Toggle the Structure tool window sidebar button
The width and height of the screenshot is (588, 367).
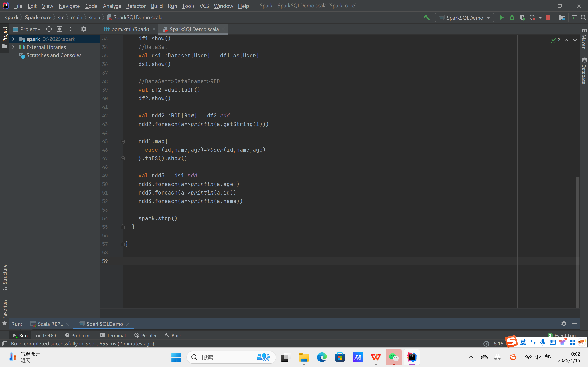coord(5,277)
